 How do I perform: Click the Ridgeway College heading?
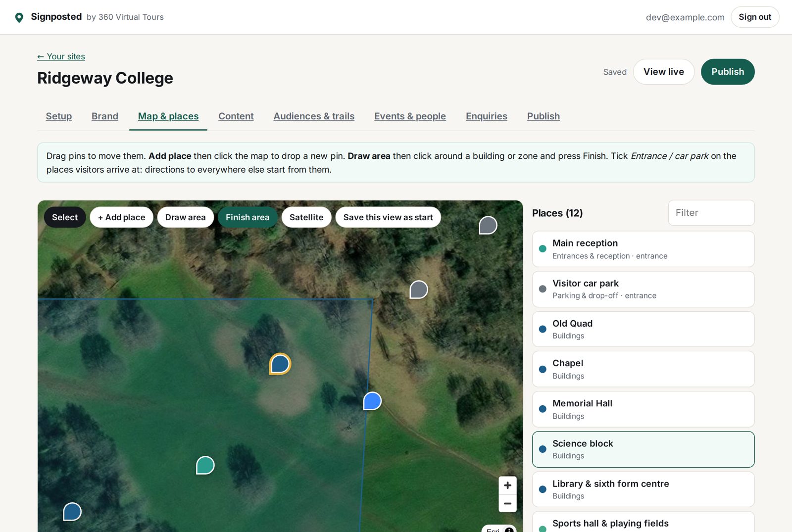105,78
